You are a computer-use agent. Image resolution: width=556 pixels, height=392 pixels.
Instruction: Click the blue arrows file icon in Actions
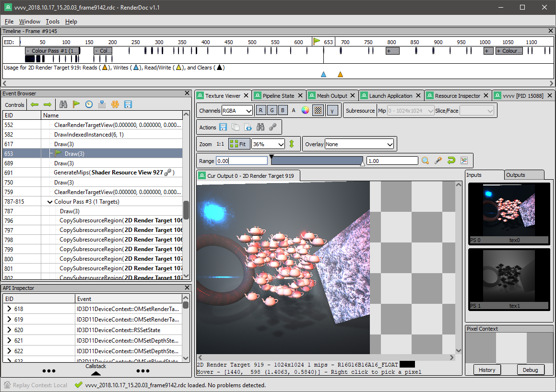pyautogui.click(x=248, y=127)
